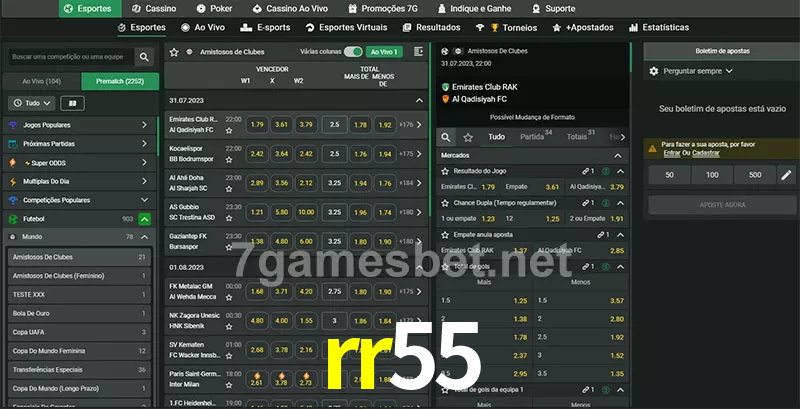
Task: Collapse the 31.07.2023 date group
Action: 419,101
